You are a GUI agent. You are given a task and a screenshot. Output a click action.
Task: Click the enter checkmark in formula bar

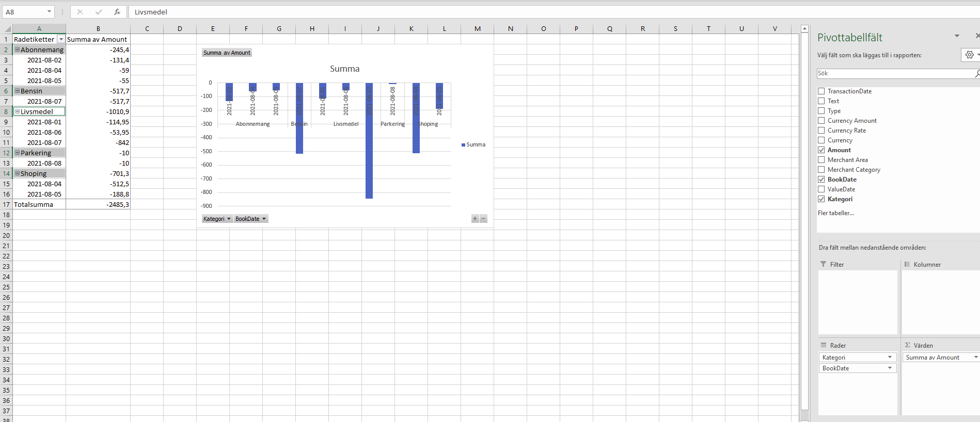click(99, 12)
